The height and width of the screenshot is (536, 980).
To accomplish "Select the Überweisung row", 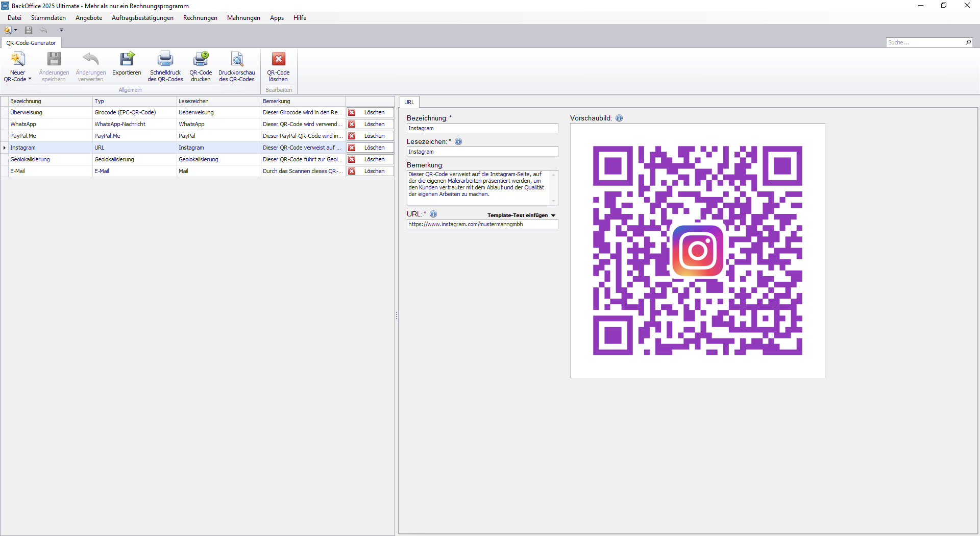I will coord(197,112).
